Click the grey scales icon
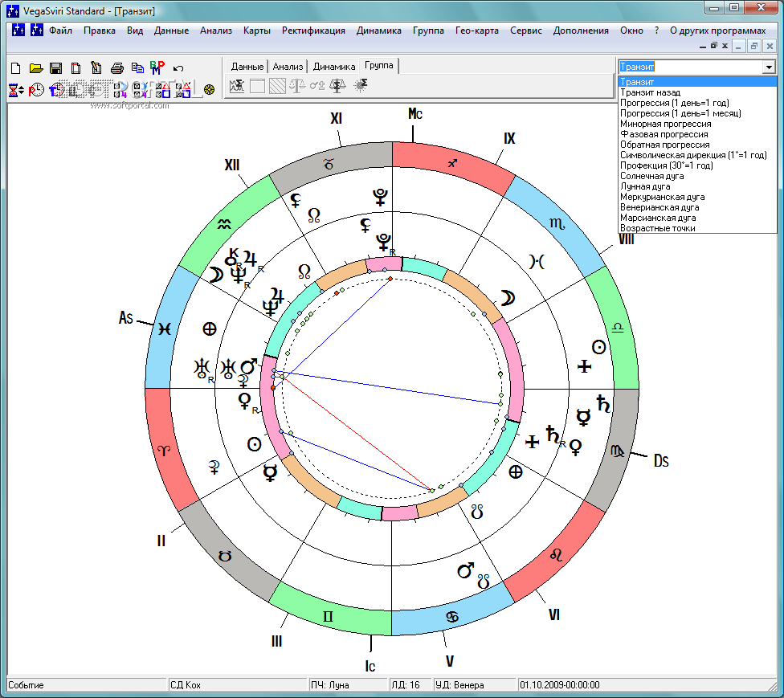Image resolution: width=784 pixels, height=698 pixels. tap(297, 86)
